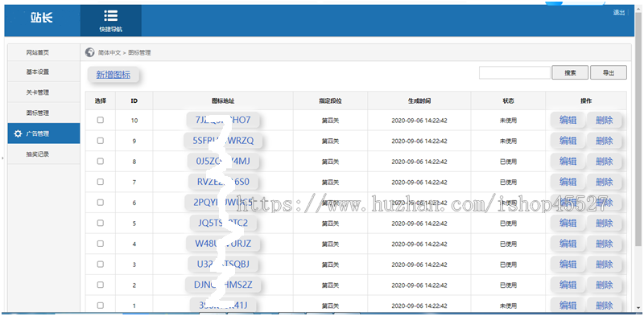Click 删除 in the ID 10 row
Image resolution: width=644 pixels, height=316 pixels.
(605, 121)
